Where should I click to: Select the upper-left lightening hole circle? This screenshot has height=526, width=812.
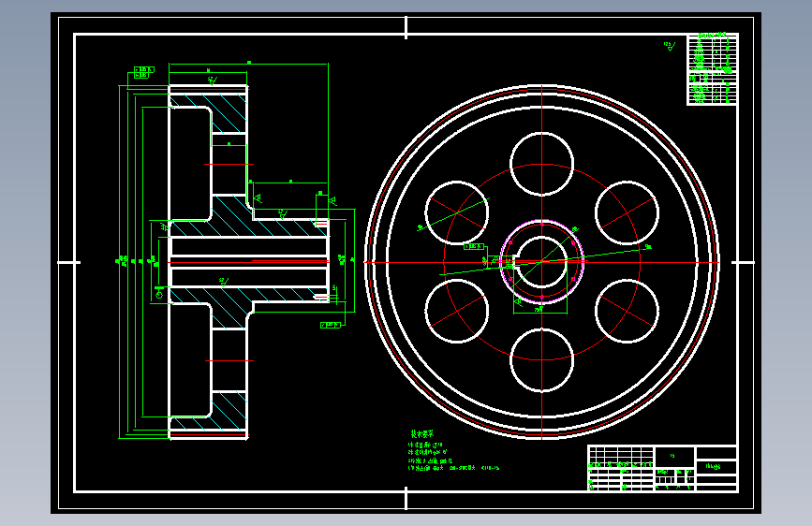(x=457, y=212)
